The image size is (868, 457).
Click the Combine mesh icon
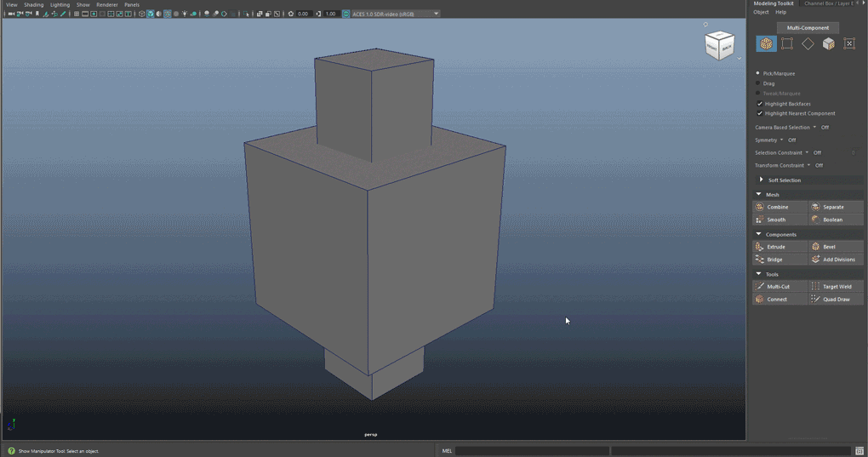[x=759, y=207]
